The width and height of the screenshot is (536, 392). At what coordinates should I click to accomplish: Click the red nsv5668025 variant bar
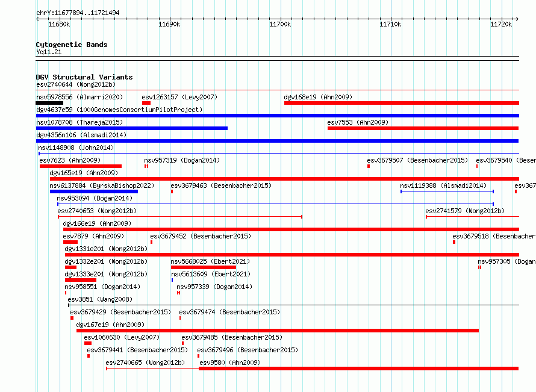tap(204, 267)
